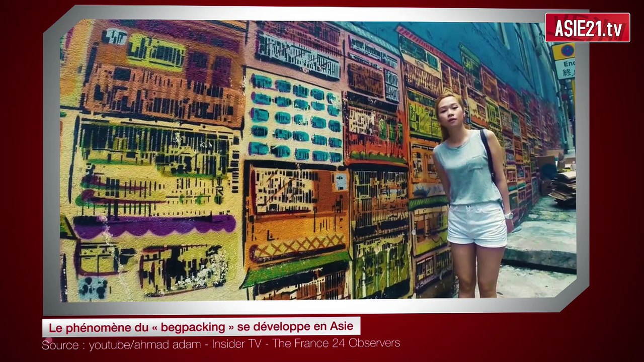The image size is (644, 362).
Task: Click the source line "Source : youtube/ahmad adam - Insider TV - The France 24 Observers"
Action: 221,344
